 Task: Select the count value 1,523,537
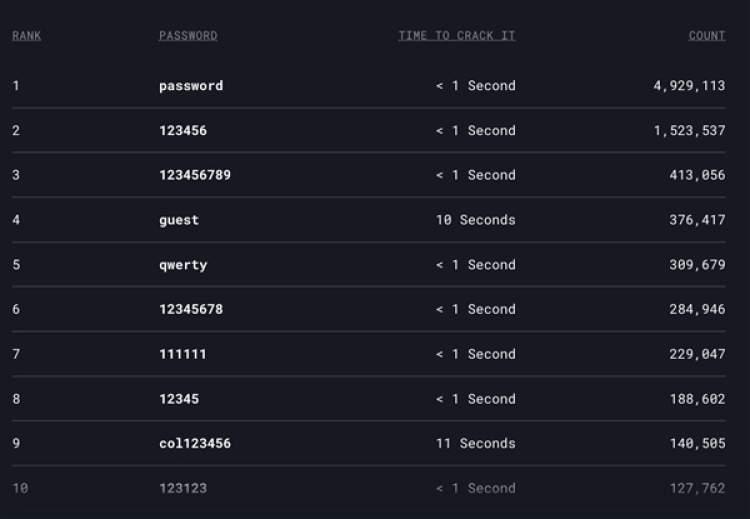pos(689,131)
